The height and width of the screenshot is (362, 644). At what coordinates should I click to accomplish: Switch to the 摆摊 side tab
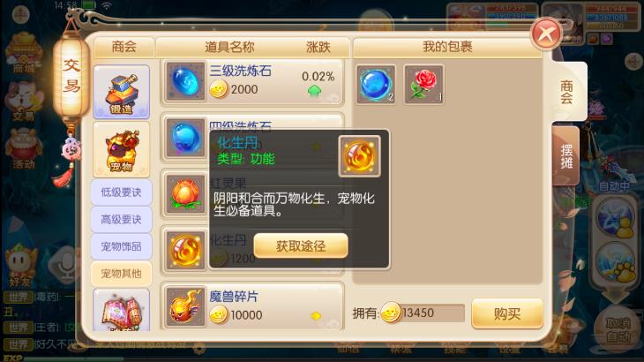pyautogui.click(x=566, y=156)
